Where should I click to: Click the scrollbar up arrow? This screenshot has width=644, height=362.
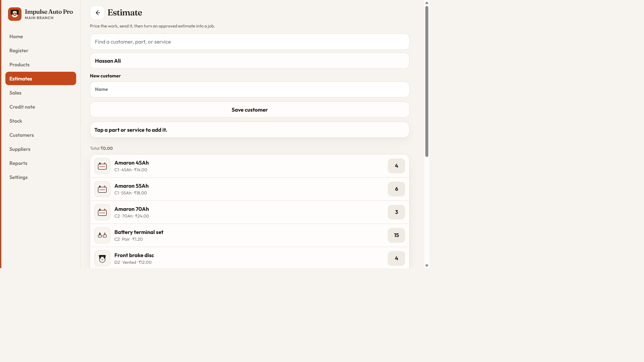(x=427, y=3)
